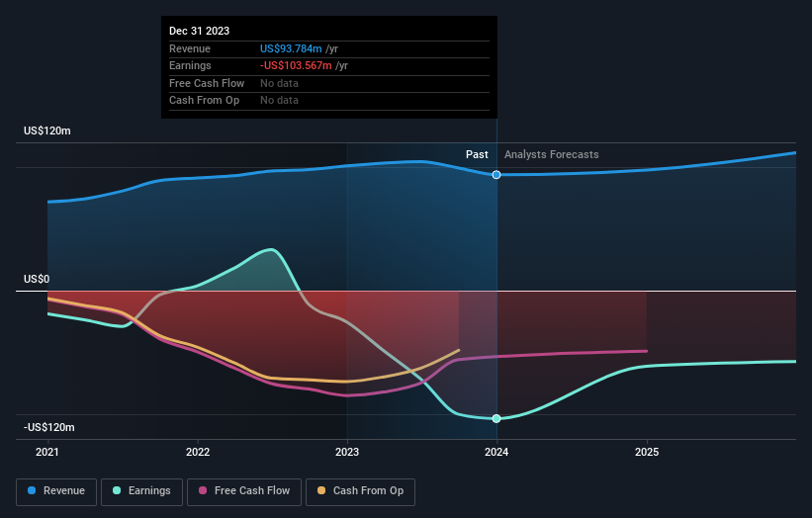Screen dimensions: 812x518
Task: Select the 2021 x-axis label
Action: pos(47,452)
